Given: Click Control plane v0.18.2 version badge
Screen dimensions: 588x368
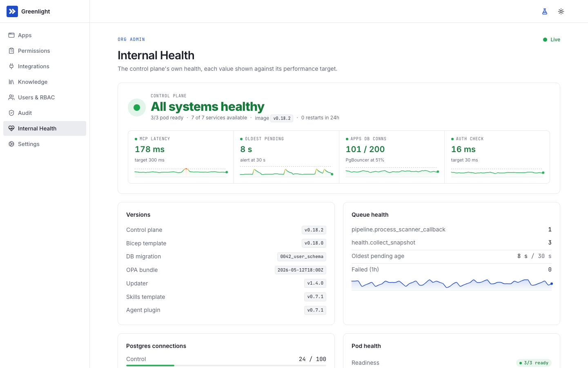Looking at the screenshot, I should click(314, 230).
